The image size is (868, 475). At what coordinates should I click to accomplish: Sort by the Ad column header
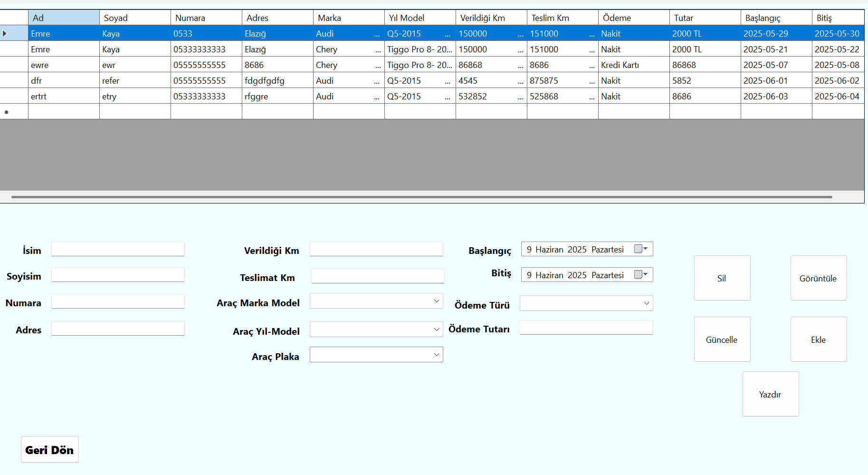point(64,18)
